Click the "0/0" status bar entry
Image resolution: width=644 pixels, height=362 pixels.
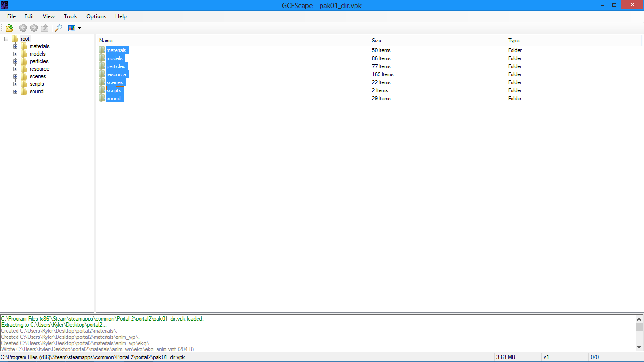click(x=594, y=357)
